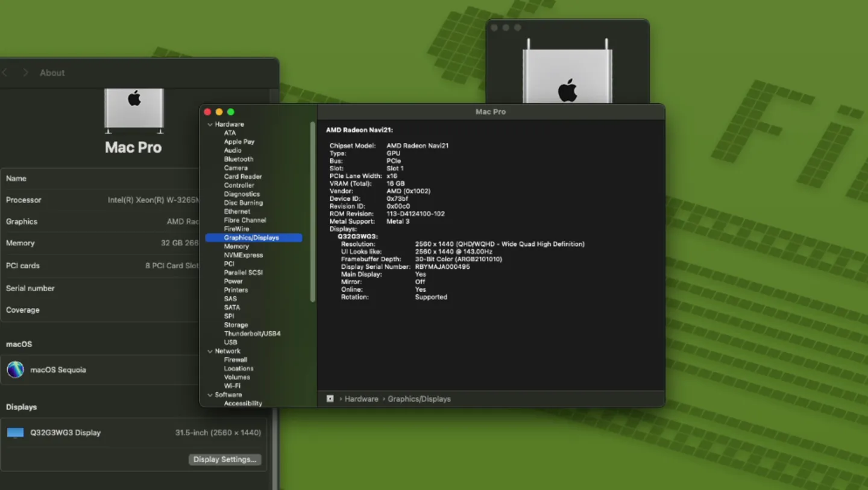This screenshot has width=868, height=490.
Task: Click the Q32G3WG3 display monitor icon
Action: tap(15, 433)
